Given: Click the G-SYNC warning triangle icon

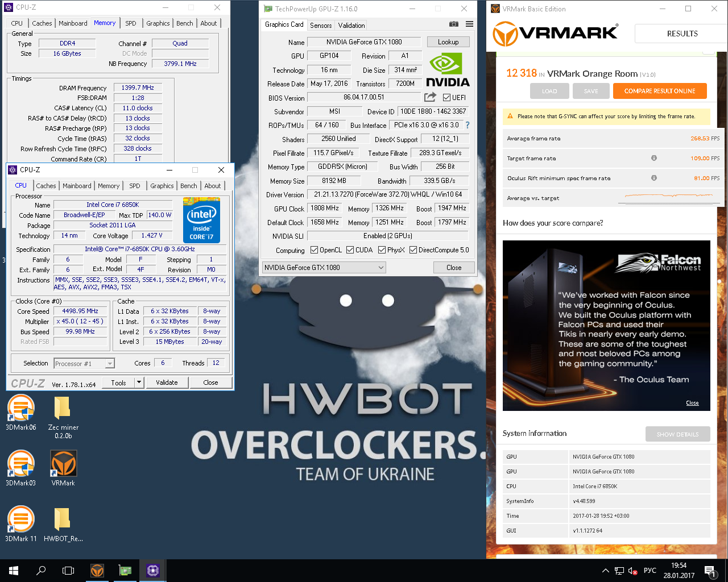Looking at the screenshot, I should pos(510,116).
